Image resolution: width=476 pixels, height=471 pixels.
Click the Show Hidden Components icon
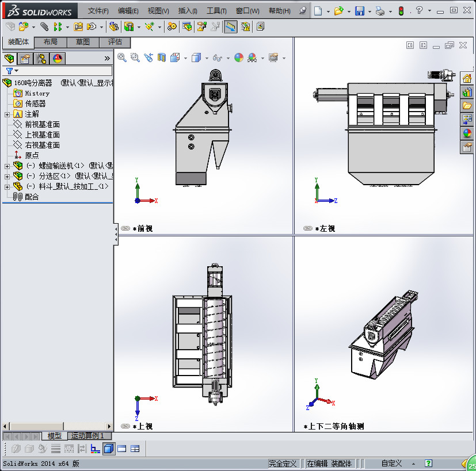click(114, 26)
